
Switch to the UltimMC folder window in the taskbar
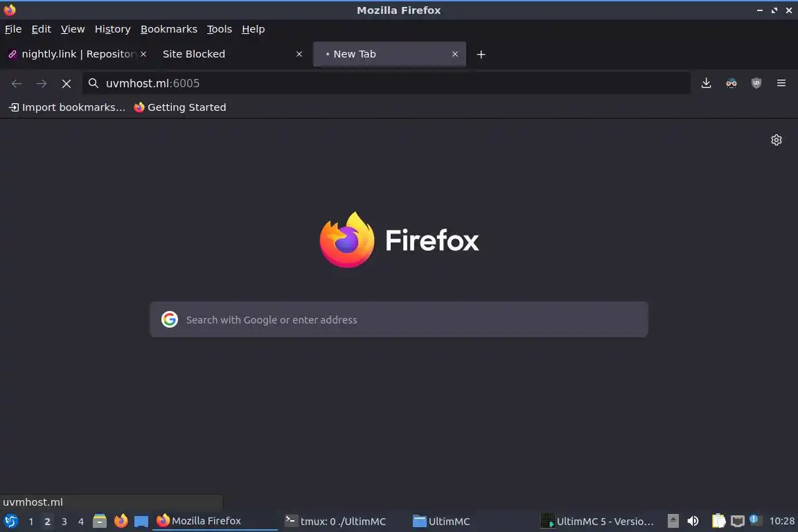coord(471,521)
